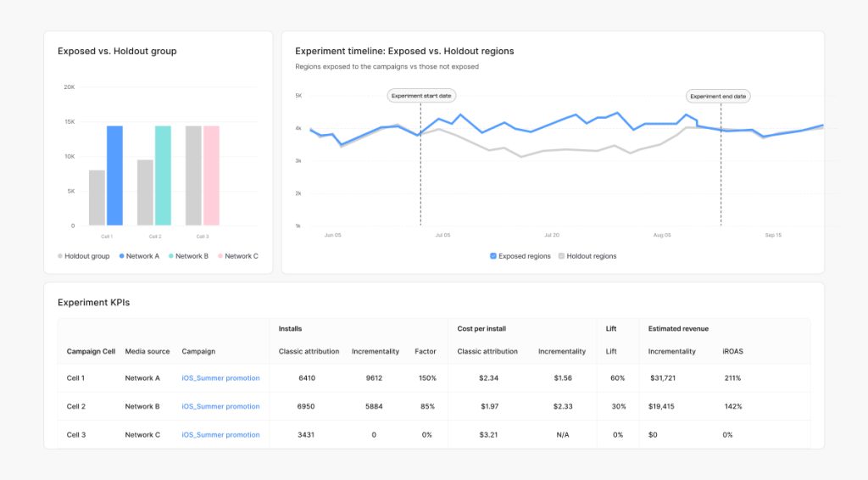
Task: Select the Experiment end date marker
Action: 718,97
